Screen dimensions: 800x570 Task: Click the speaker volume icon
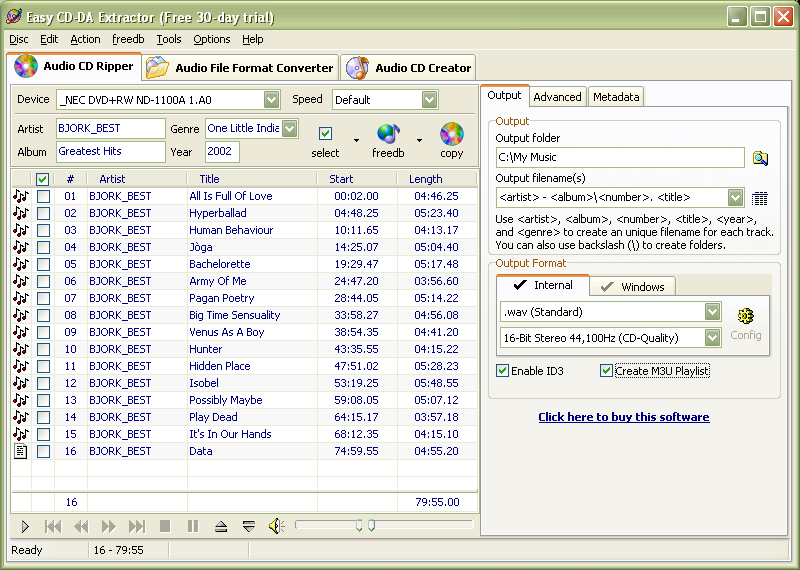tap(277, 526)
